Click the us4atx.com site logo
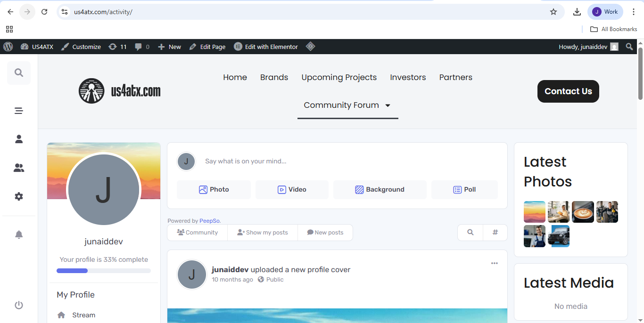This screenshot has width=644, height=323. tap(120, 91)
